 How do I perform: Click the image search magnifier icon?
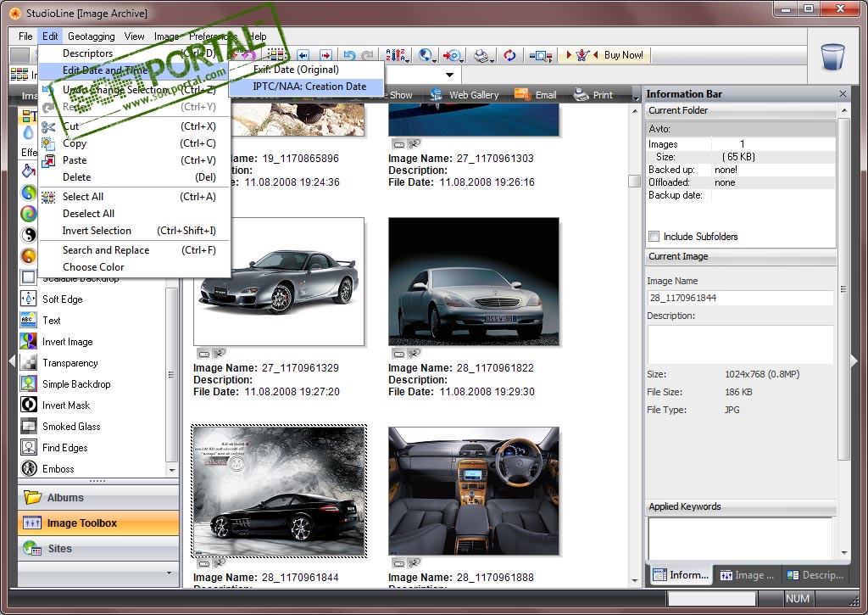tap(540, 55)
